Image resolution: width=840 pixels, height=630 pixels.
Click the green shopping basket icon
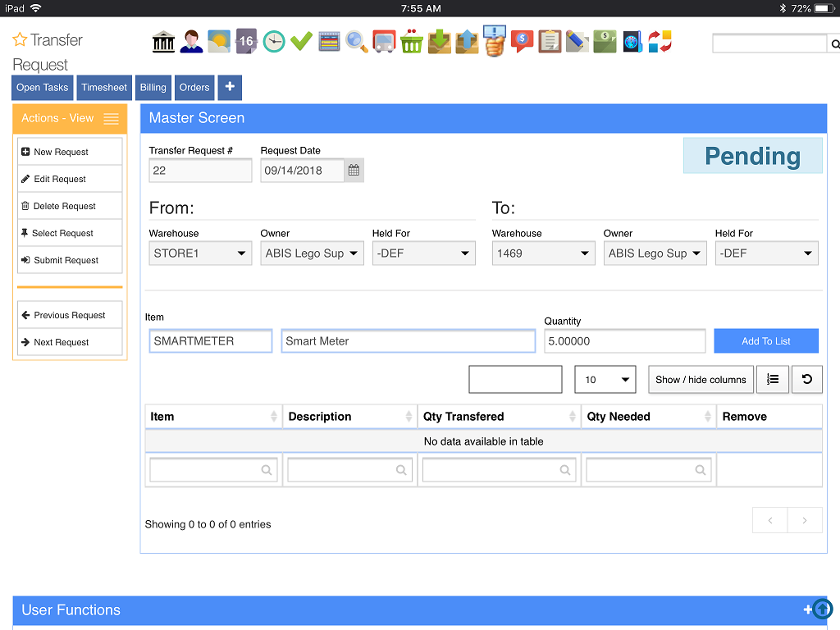coord(411,41)
